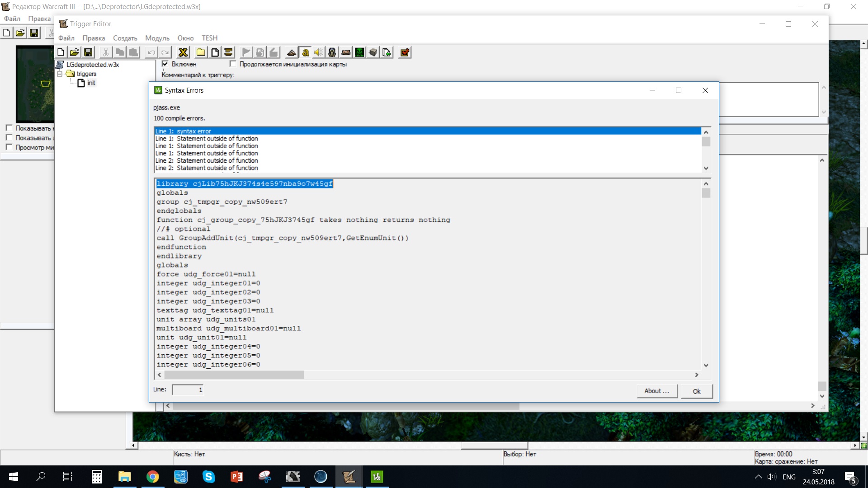This screenshot has width=868, height=488.
Task: Open the Terrain Editor toolbar icon
Action: [x=292, y=52]
